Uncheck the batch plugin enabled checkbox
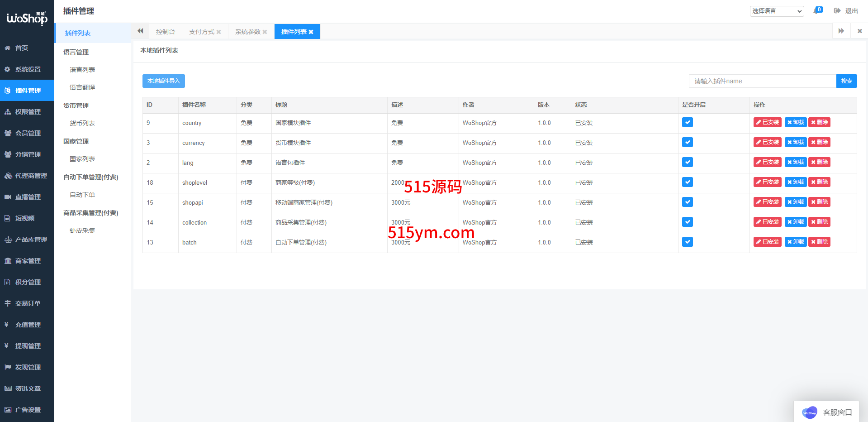Image resolution: width=868 pixels, height=422 pixels. point(687,242)
